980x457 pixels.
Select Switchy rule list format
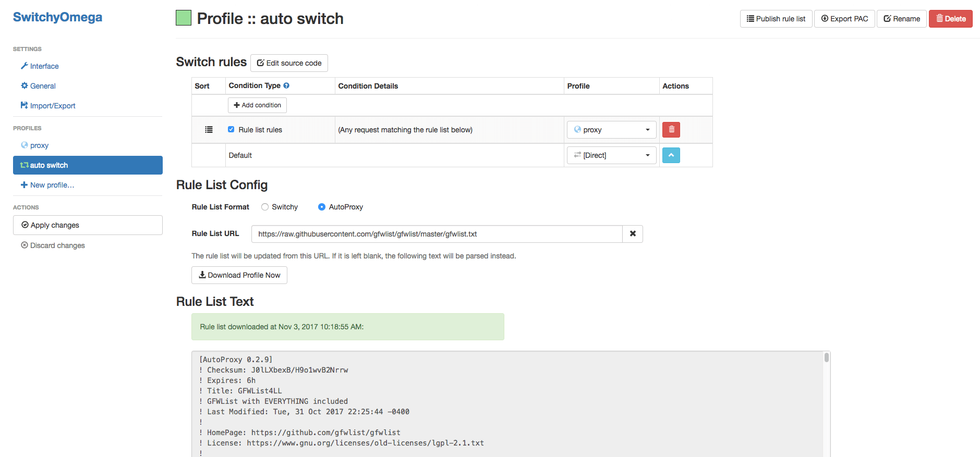pos(265,207)
